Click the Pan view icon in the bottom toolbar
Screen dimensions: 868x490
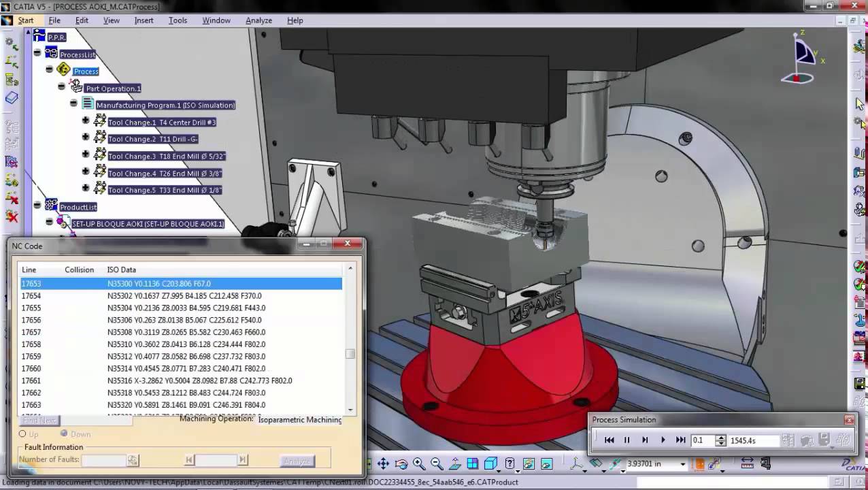click(383, 464)
